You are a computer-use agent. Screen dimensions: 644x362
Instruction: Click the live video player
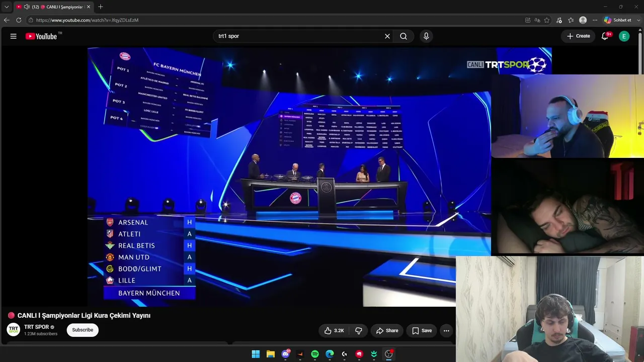pos(289,177)
